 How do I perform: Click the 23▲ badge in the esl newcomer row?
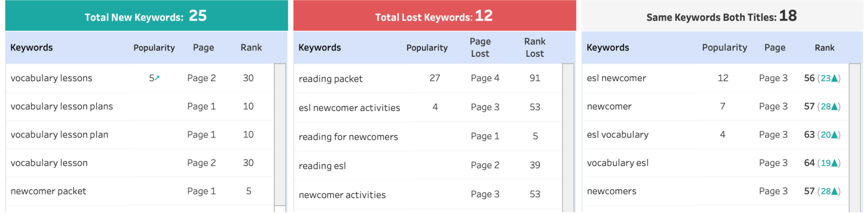tap(829, 78)
